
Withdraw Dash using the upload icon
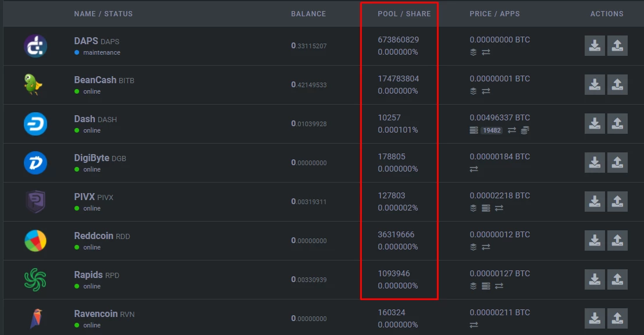(617, 123)
